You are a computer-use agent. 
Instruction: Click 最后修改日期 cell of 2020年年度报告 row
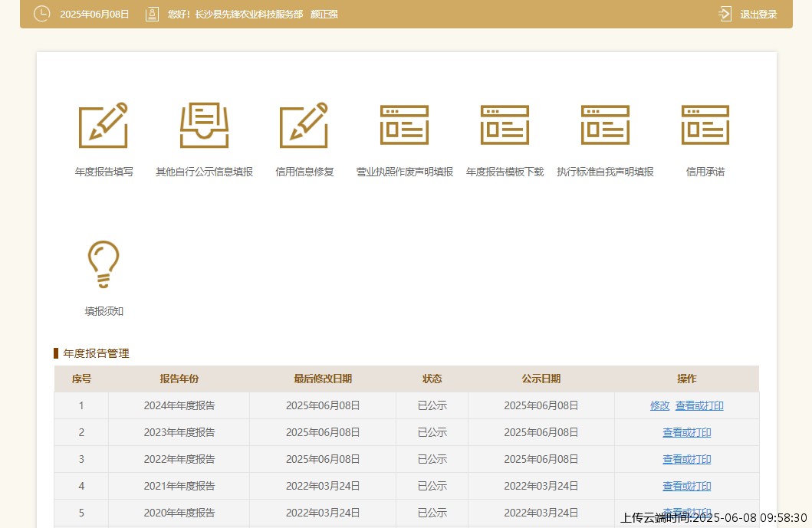[x=323, y=513]
